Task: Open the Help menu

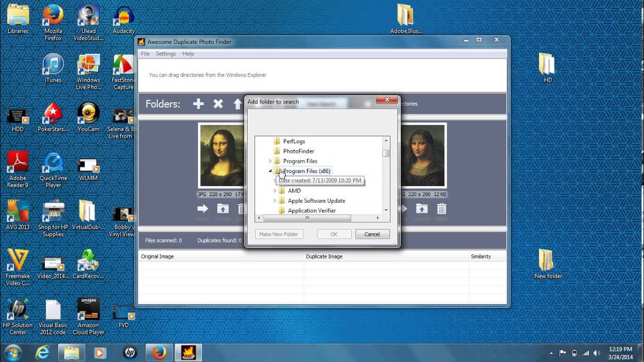Action: [188, 54]
